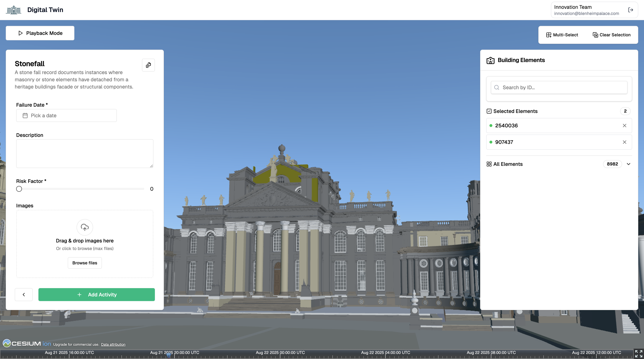
Task: Open the Failure Date picker
Action: coord(66,116)
